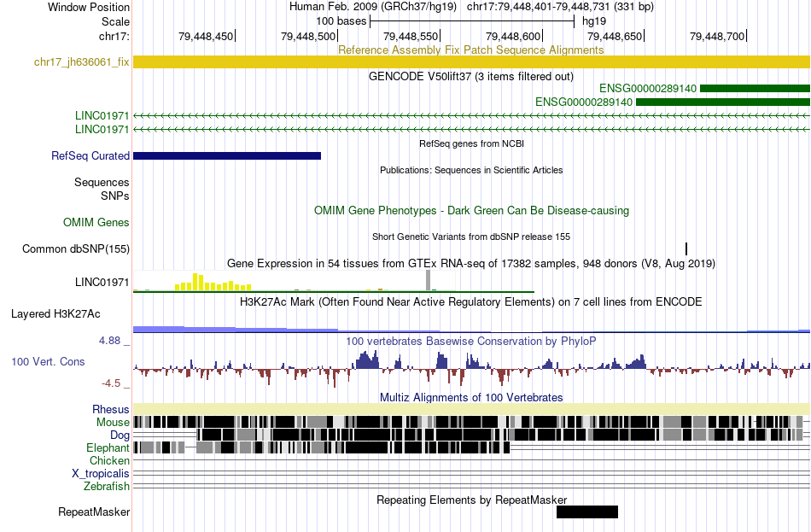The height and width of the screenshot is (532, 811).
Task: Open the GTEx Gene Expression in 54 tissues title
Action: pos(471,263)
